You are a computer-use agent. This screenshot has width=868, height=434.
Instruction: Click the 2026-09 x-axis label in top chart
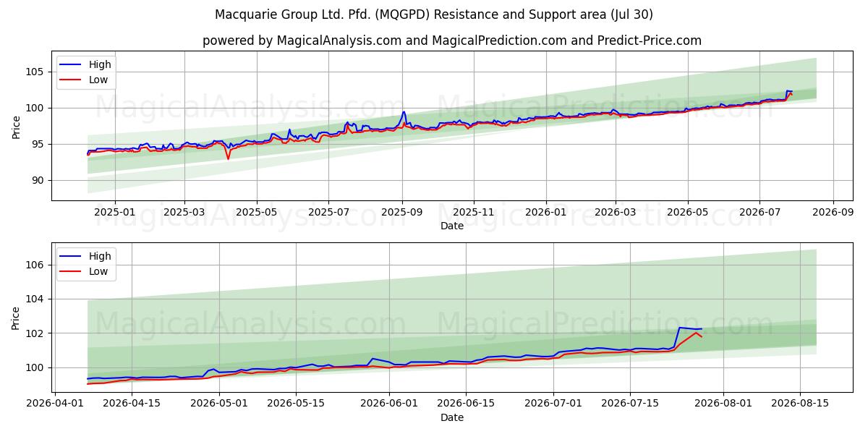coord(833,213)
